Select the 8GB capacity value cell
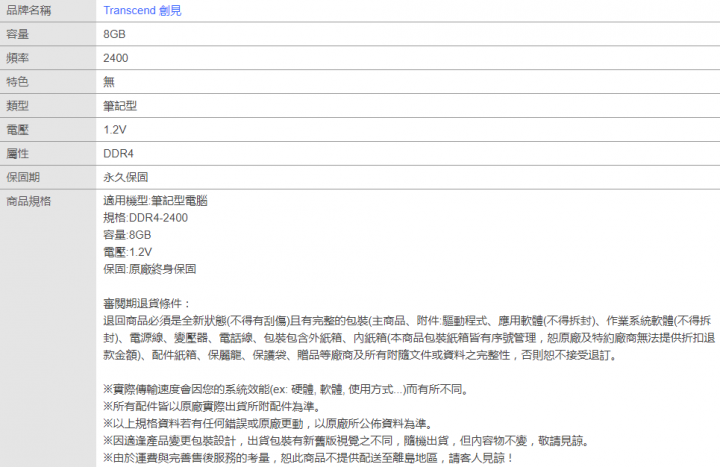 [x=408, y=34]
